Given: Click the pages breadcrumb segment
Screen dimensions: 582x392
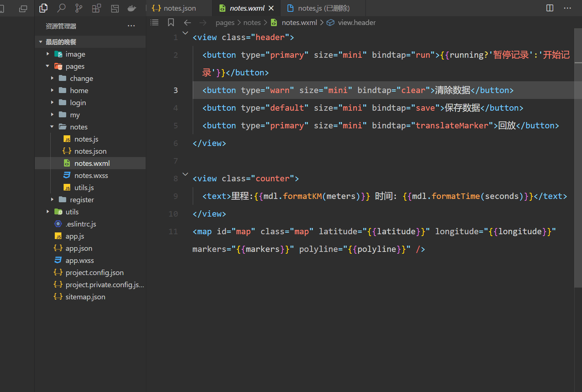Looking at the screenshot, I should (x=225, y=23).
